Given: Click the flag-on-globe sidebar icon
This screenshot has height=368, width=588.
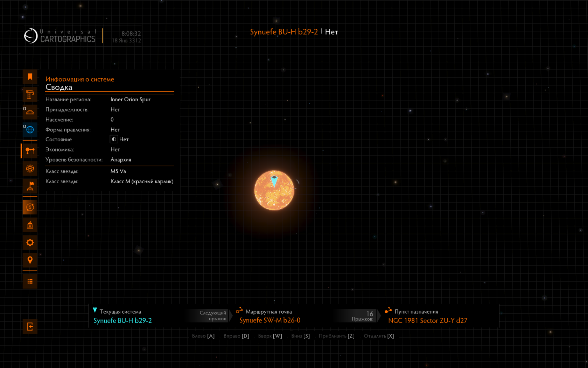Looking at the screenshot, I should point(30,186).
